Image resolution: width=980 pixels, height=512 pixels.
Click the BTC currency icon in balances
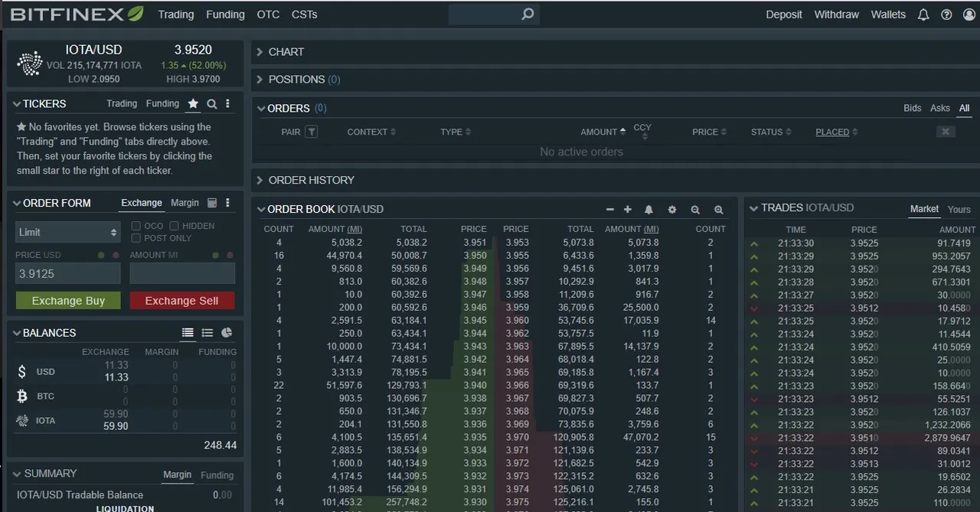(22, 396)
